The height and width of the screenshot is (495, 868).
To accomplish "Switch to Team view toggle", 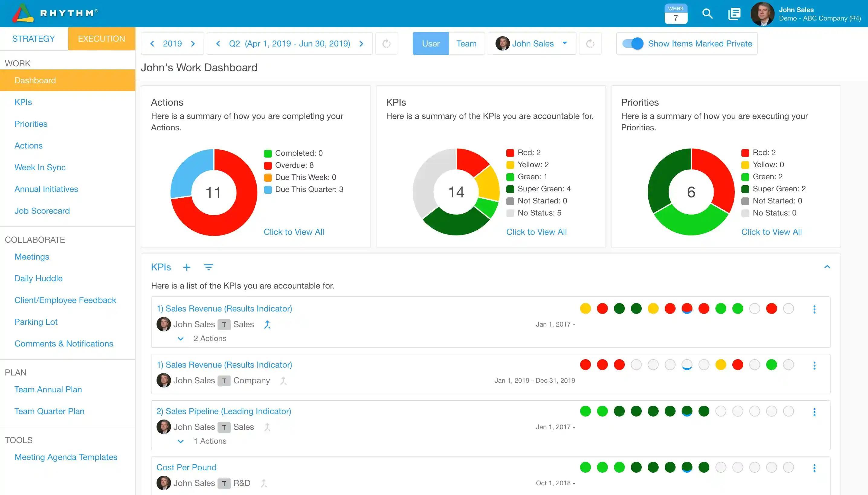I will [466, 43].
